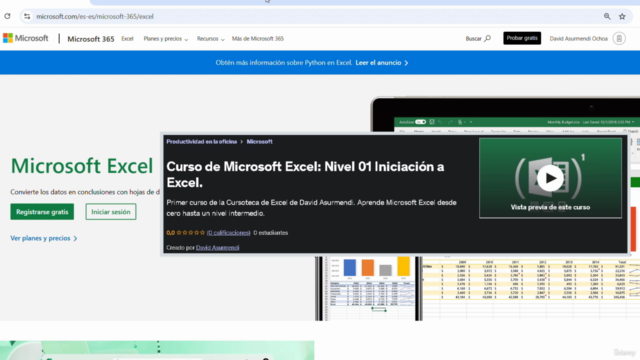The image size is (640, 360).
Task: Click the zoom magnifier icon in address bar
Action: pos(607,16)
